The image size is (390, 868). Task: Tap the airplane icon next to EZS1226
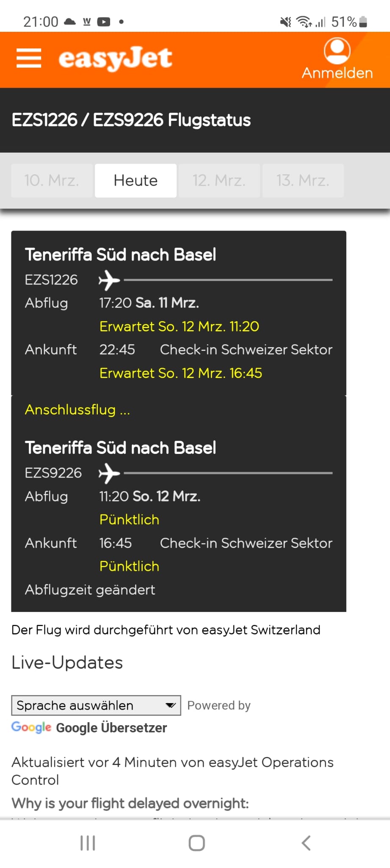pos(109,280)
